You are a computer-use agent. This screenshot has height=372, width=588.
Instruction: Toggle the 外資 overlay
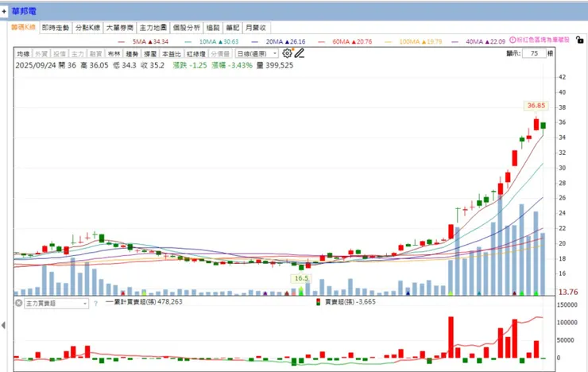(x=41, y=54)
